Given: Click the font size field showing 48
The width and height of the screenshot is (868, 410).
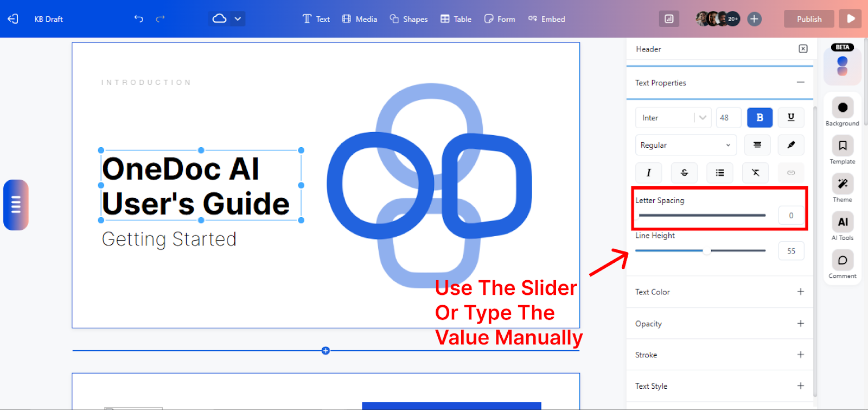Looking at the screenshot, I should pos(728,117).
